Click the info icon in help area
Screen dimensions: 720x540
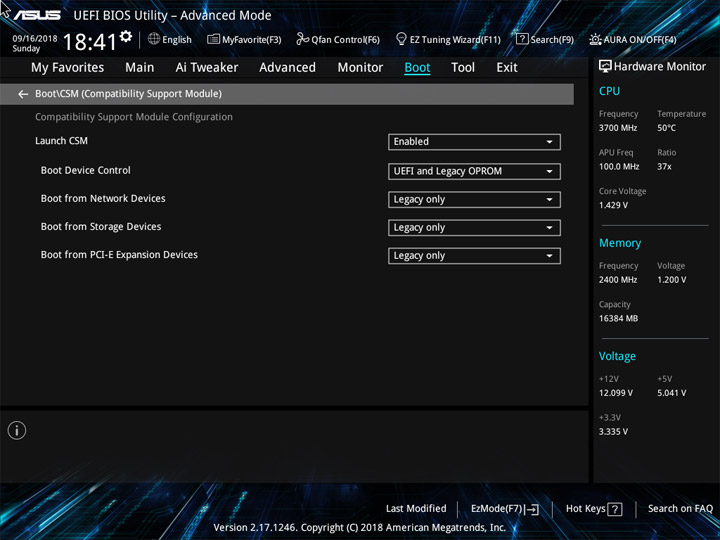coord(17,431)
